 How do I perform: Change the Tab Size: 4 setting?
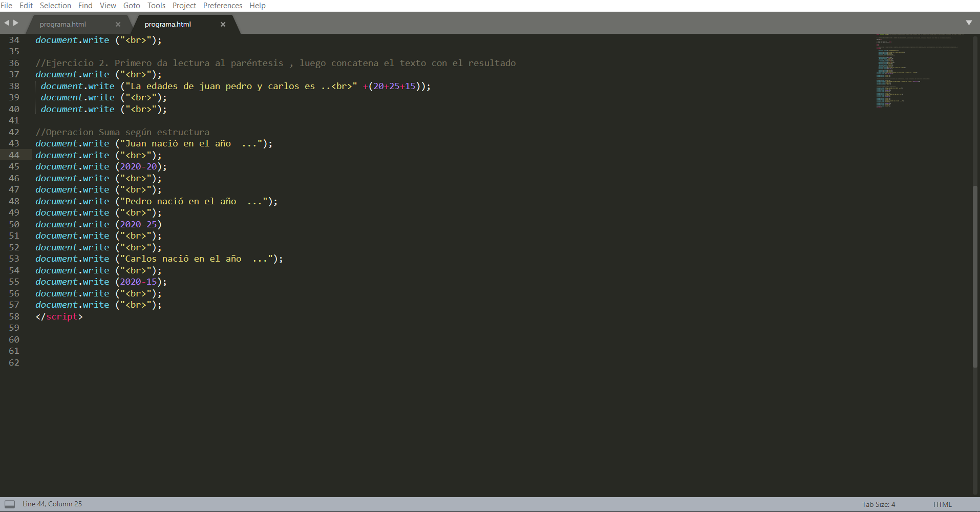tap(879, 504)
